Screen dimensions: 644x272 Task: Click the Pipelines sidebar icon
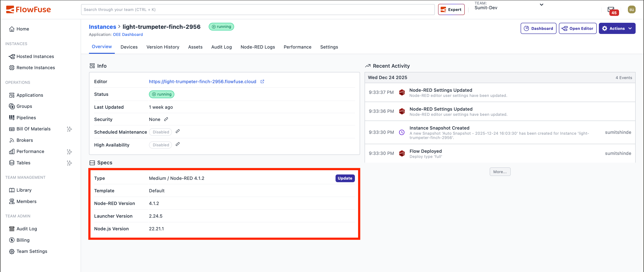[12, 117]
